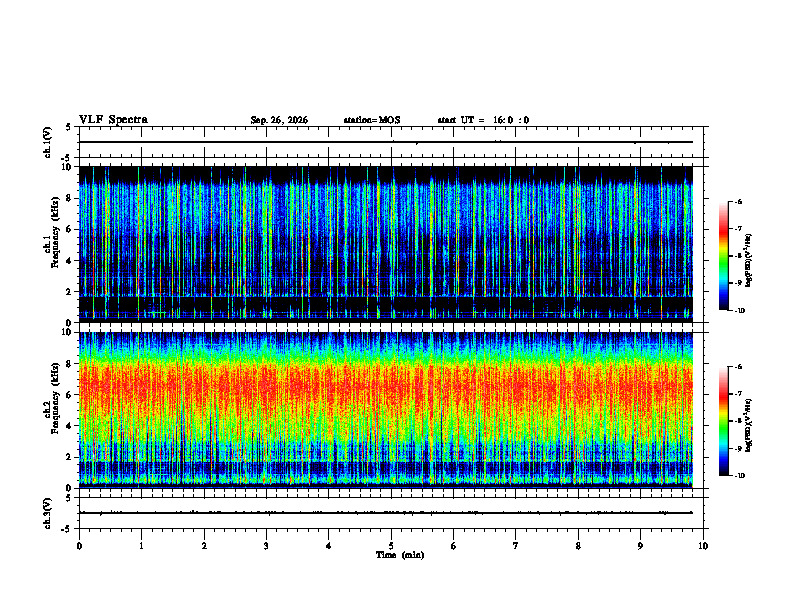Image resolution: width=792 pixels, height=612 pixels.
Task: Click the ch.1 spectrogram color scale bar
Action: (724, 256)
